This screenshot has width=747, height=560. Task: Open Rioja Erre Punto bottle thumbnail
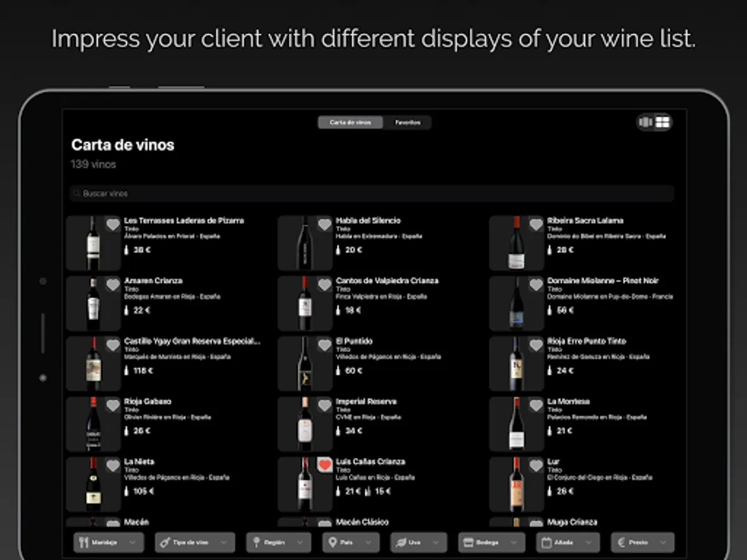517,363
